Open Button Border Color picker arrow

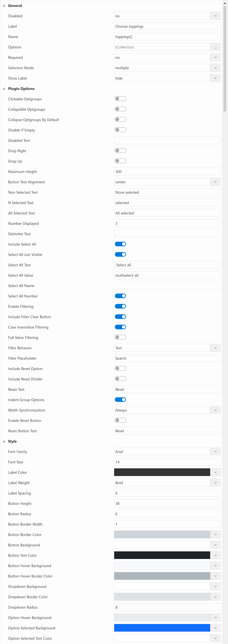click(215, 535)
